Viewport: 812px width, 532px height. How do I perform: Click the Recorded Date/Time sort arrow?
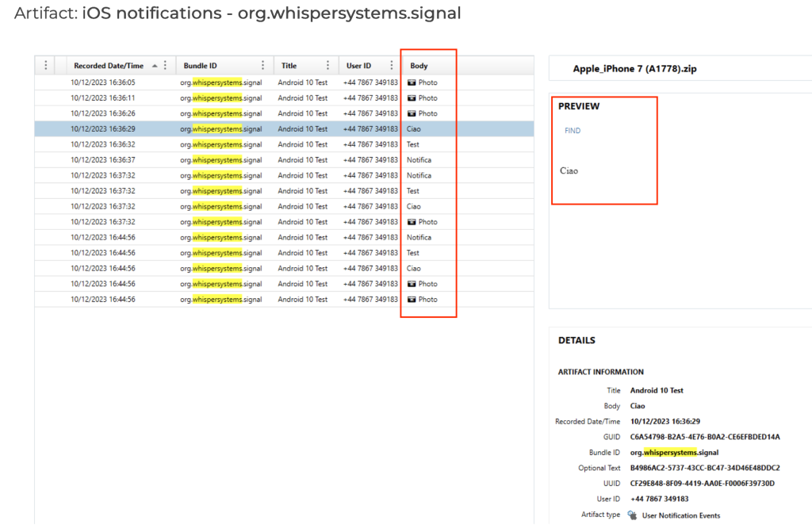coord(155,66)
